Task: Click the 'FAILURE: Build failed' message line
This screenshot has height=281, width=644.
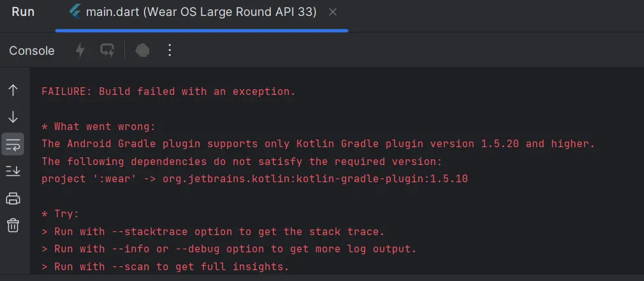Action: [x=168, y=91]
